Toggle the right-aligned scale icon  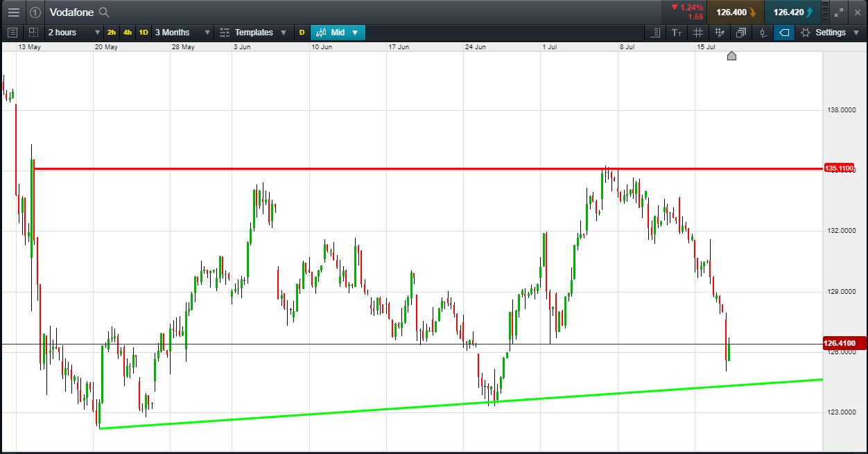tap(656, 33)
